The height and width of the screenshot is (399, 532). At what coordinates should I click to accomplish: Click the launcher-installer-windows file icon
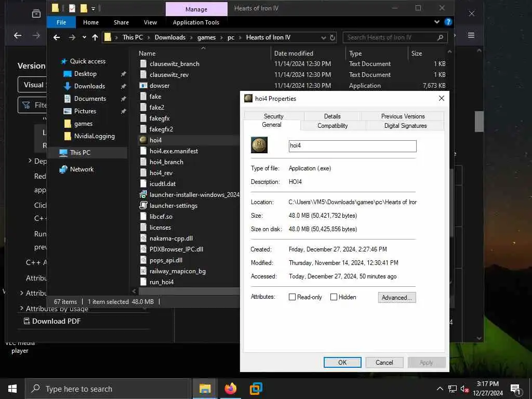point(143,194)
